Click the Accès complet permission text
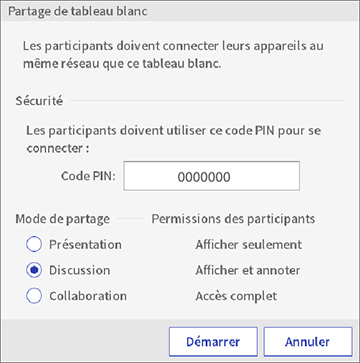Screen dimensions: 360x363 (x=236, y=296)
